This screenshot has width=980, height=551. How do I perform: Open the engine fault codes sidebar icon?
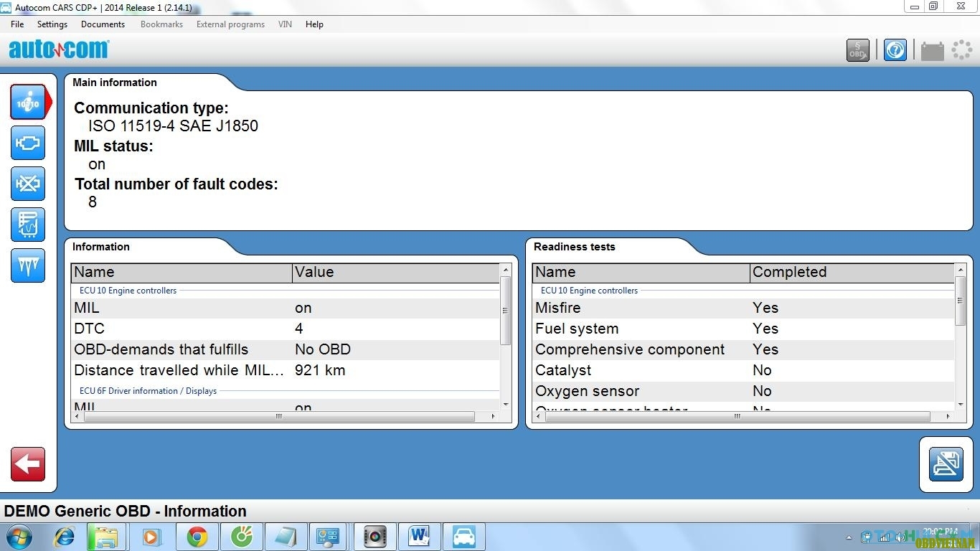pyautogui.click(x=28, y=143)
